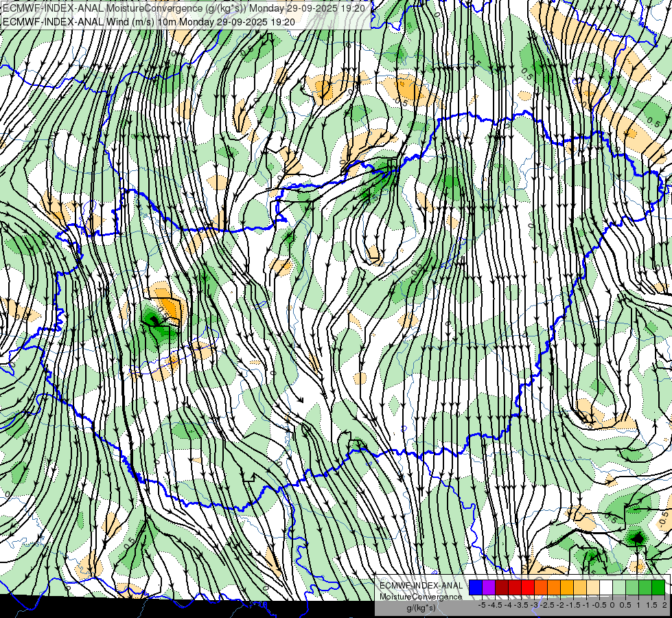Click the legend unit 'g/(kg*s)'
This screenshot has height=618, width=672.
421,608
